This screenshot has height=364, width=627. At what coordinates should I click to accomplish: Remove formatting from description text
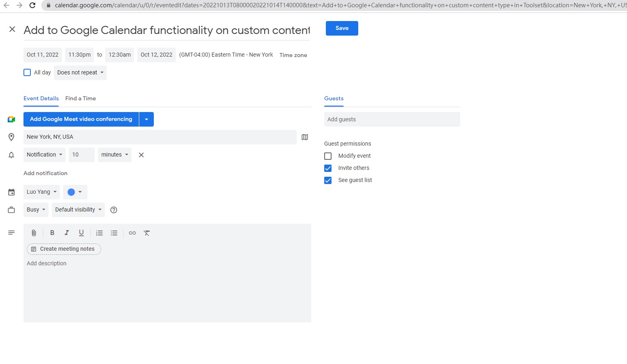(147, 233)
